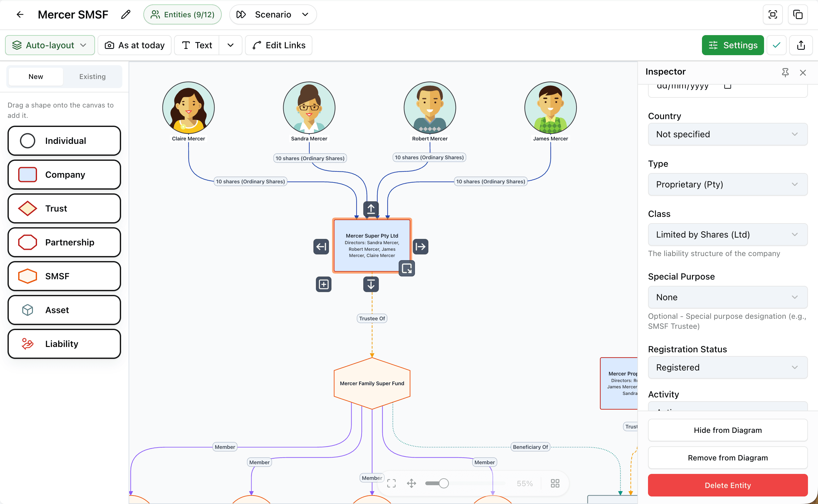Viewport: 818px width, 504px height.
Task: Open the Scenario dropdown
Action: click(273, 15)
